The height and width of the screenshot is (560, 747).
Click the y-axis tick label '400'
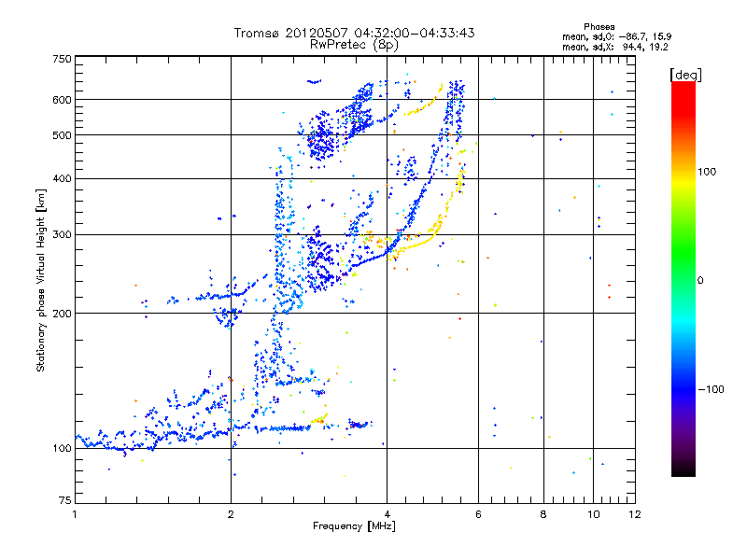pyautogui.click(x=62, y=179)
